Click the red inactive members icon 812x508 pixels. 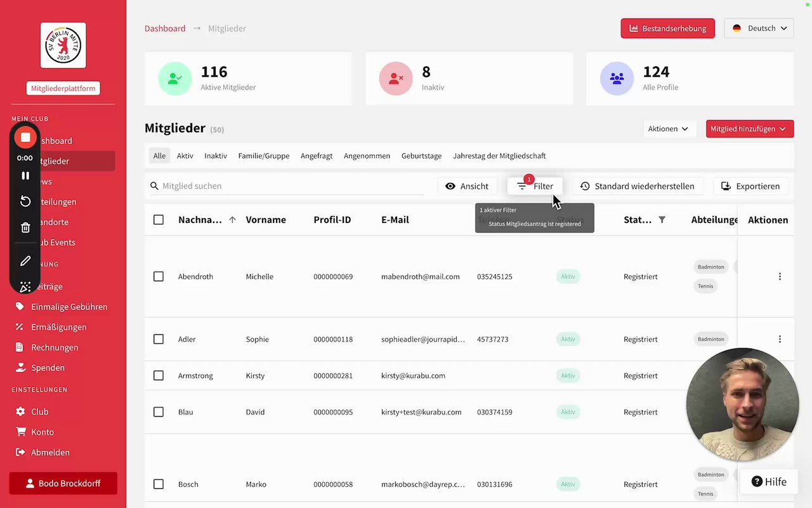pyautogui.click(x=396, y=79)
